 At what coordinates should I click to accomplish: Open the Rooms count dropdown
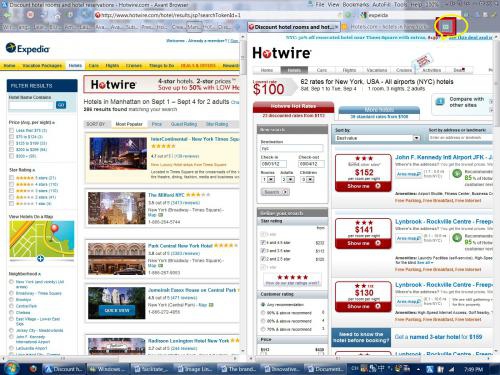pyautogui.click(x=268, y=180)
